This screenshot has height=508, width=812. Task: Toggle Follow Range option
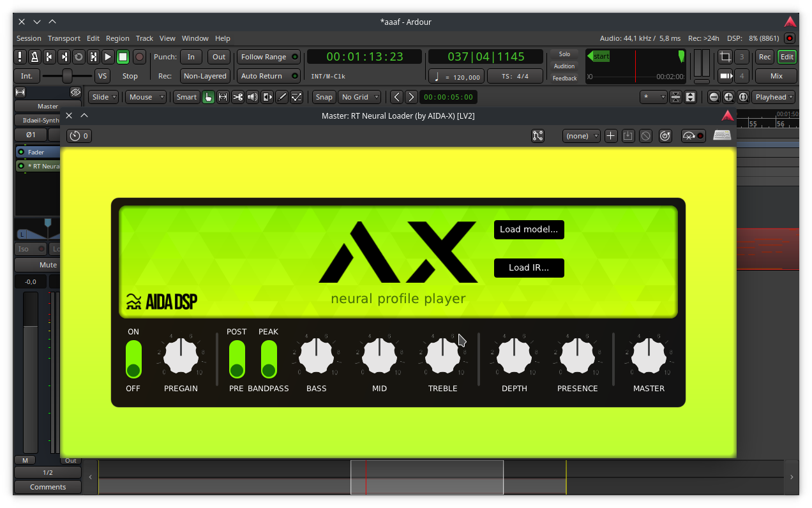(x=269, y=57)
